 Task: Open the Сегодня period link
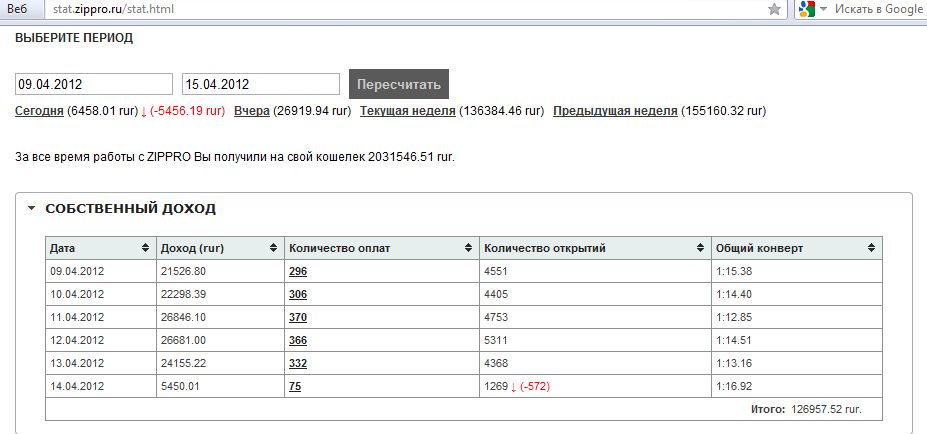[39, 111]
